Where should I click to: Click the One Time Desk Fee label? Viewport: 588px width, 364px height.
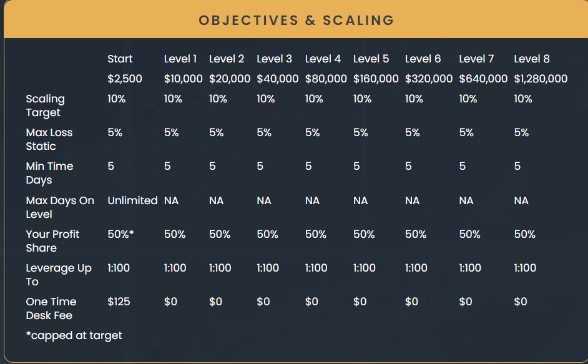click(51, 308)
